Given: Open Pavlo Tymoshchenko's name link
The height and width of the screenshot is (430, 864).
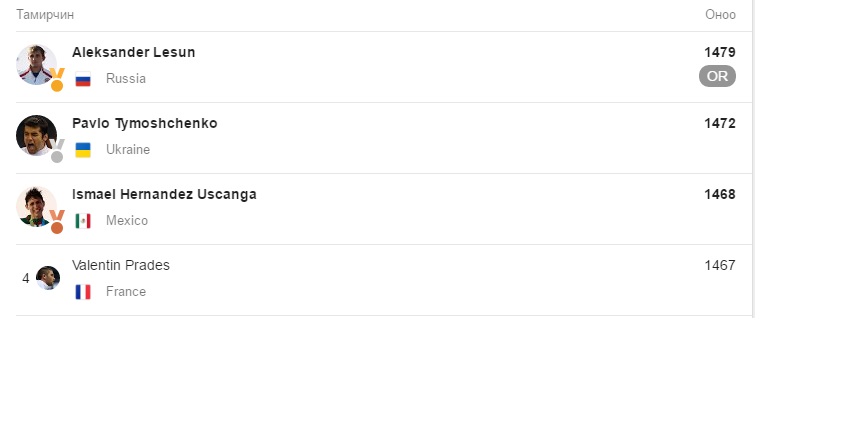Looking at the screenshot, I should (145, 123).
